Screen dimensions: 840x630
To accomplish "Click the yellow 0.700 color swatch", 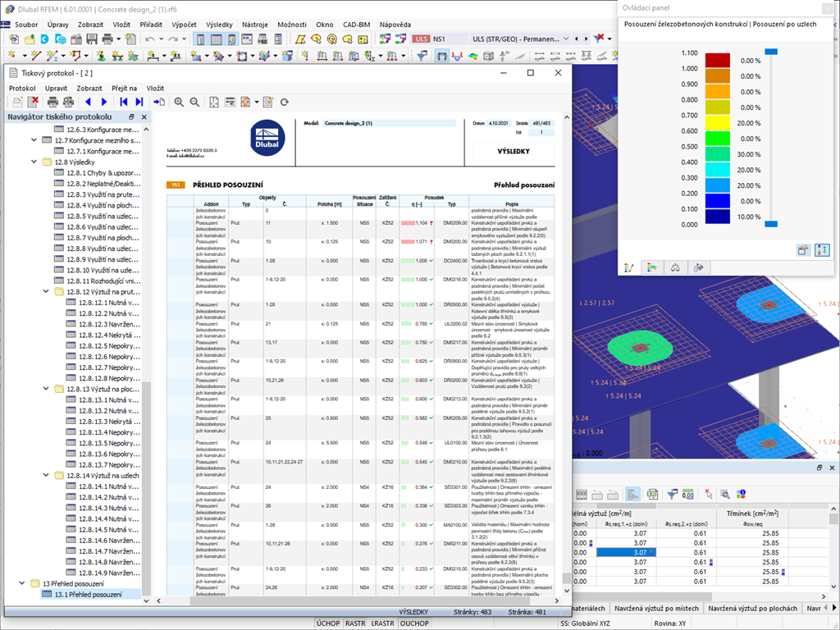I will [x=717, y=123].
